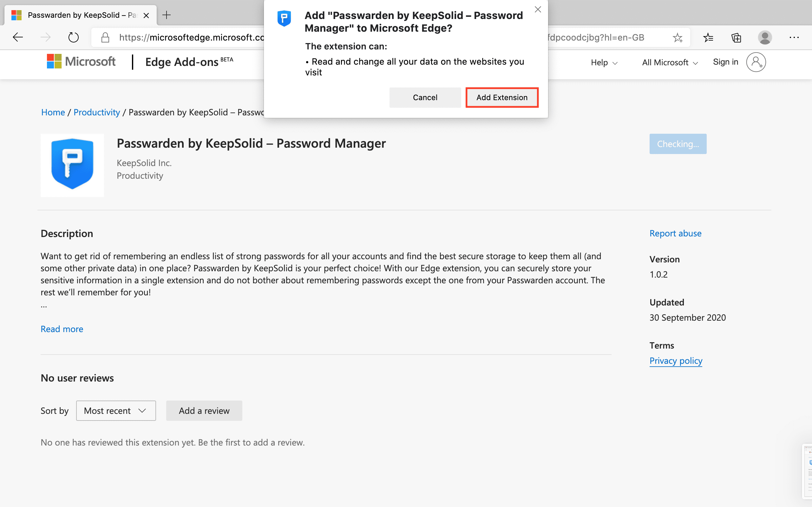Viewport: 812px width, 507px height.
Task: Open the Collections icon
Action: 736,38
